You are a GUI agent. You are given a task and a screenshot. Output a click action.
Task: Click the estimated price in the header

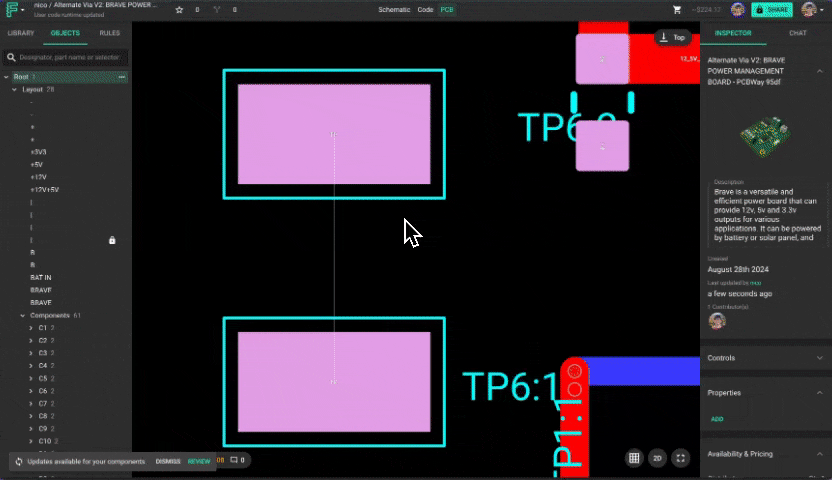pos(706,10)
